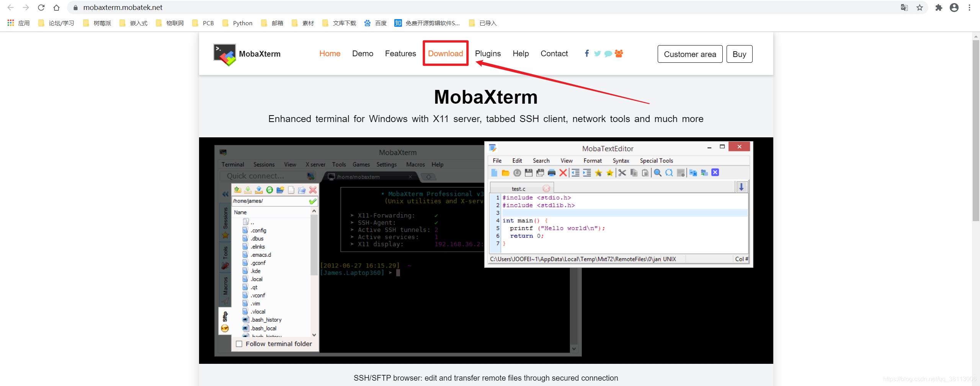Reload the current page
The width and height of the screenshot is (980, 386).
(41, 7)
